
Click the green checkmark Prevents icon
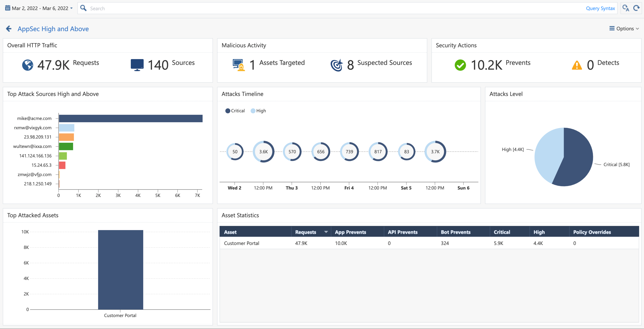[x=460, y=65]
